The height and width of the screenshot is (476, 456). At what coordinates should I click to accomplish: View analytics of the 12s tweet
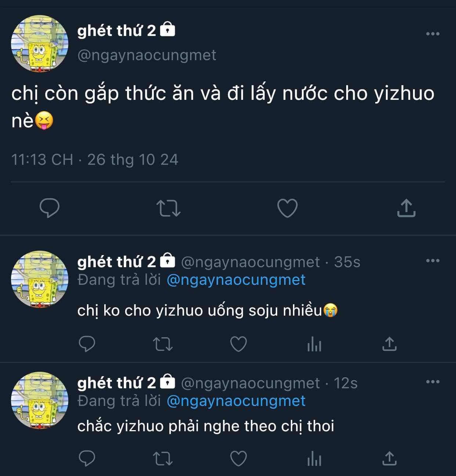click(x=314, y=459)
